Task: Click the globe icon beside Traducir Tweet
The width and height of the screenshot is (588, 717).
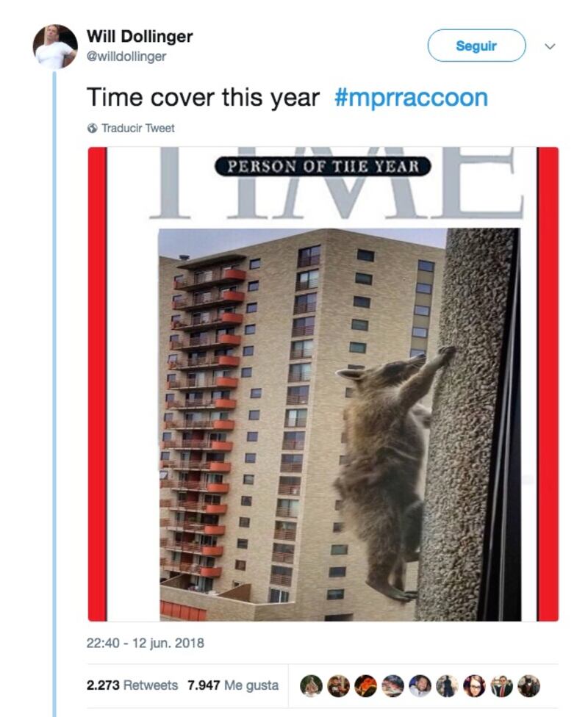Action: (x=92, y=128)
